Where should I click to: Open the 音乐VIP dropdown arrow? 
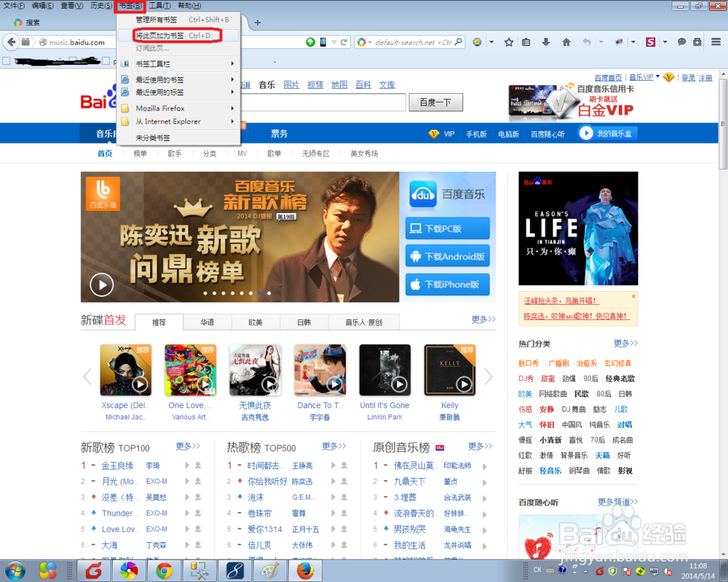tap(657, 76)
